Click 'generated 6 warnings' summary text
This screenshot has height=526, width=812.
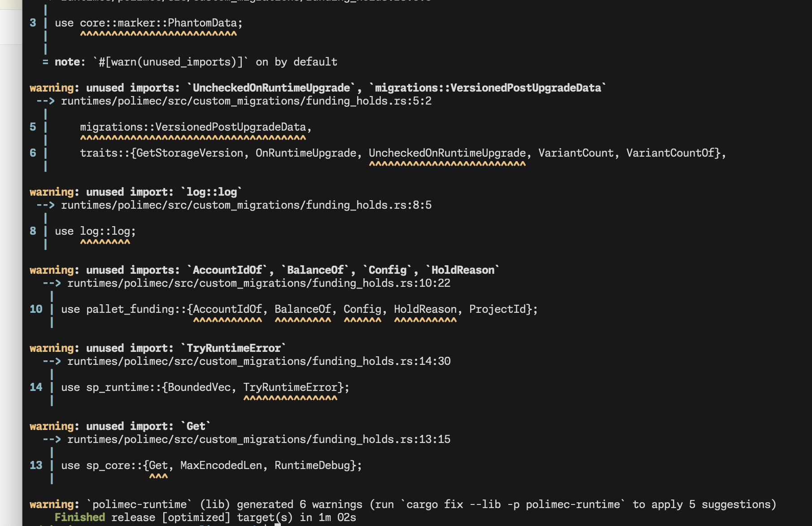click(x=300, y=504)
